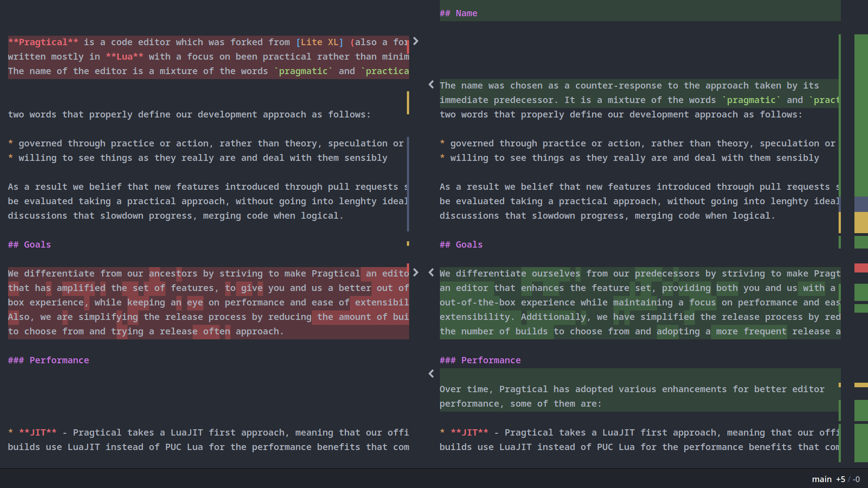Jump to the red deletion marker in the minimap
868x488 pixels.
tap(861, 268)
